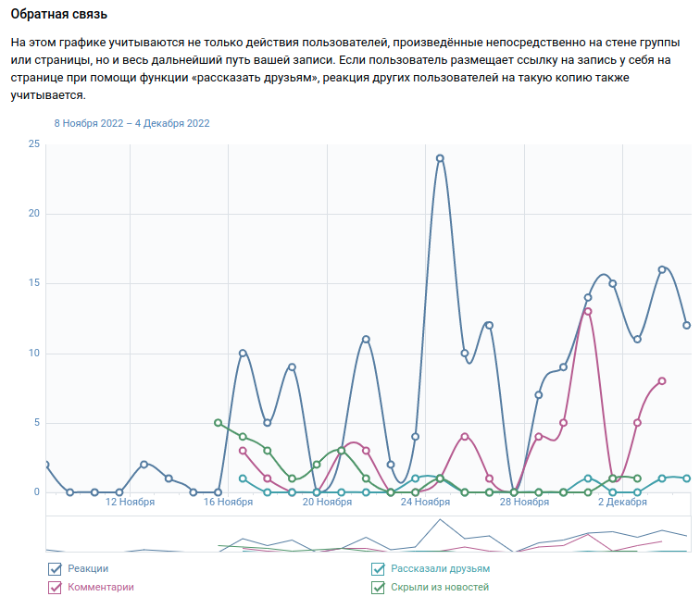Viewport: 700px width, 609px height.
Task: Click the 2 Декабря x-axis label
Action: click(x=622, y=503)
